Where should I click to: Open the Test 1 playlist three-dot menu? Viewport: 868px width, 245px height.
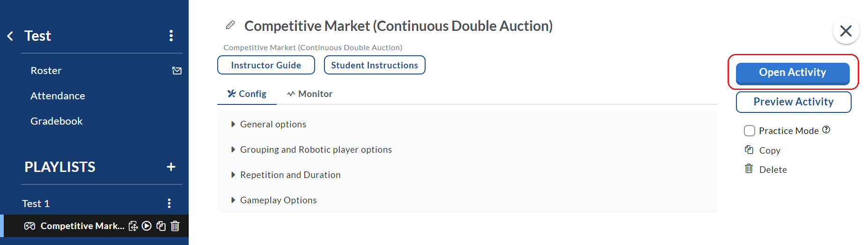[169, 203]
